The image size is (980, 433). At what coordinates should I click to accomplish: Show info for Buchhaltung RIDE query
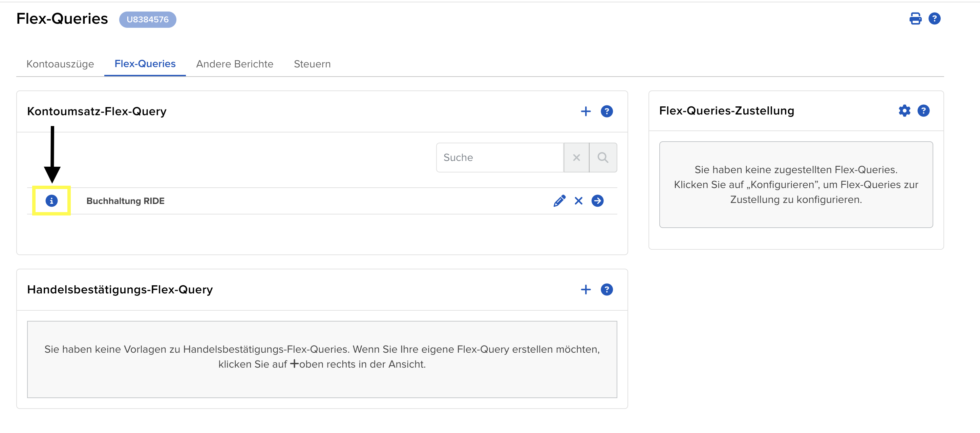[51, 201]
